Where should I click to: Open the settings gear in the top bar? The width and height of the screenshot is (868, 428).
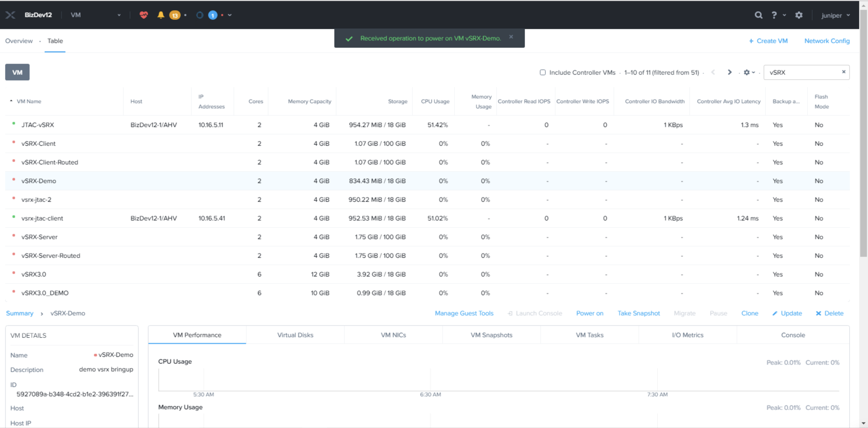tap(799, 15)
